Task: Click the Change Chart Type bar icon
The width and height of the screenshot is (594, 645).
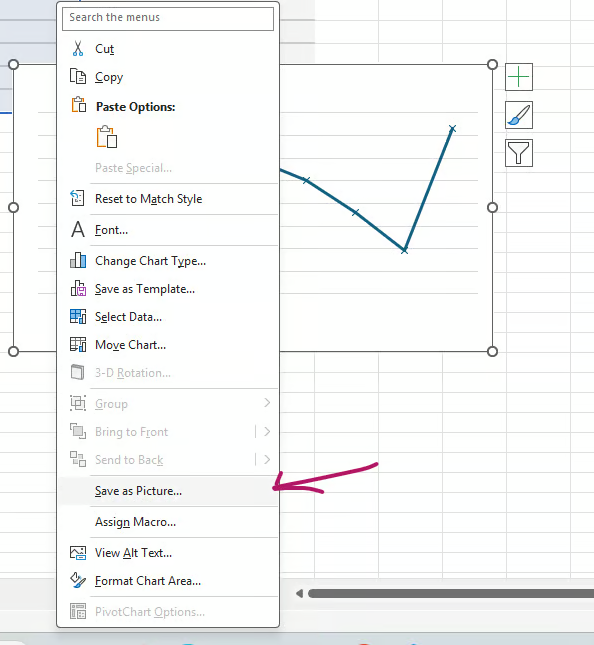Action: tap(78, 260)
